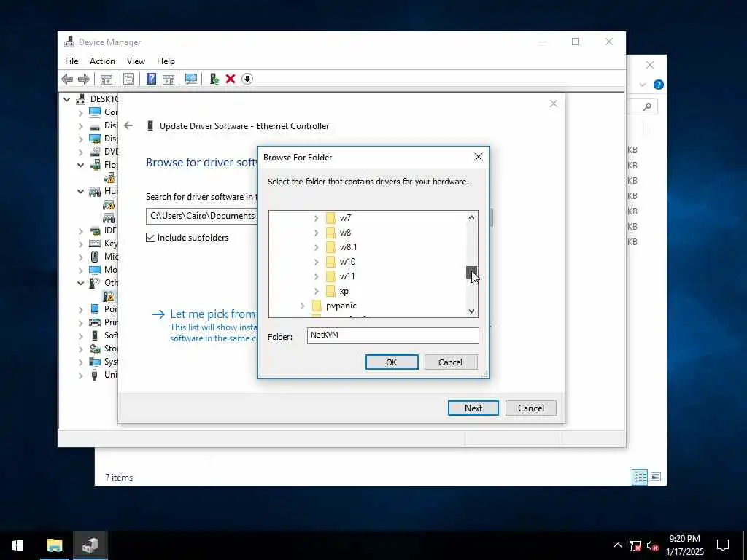Click the folder tree scroll-down arrow
This screenshot has height=560, width=747.
pos(471,311)
